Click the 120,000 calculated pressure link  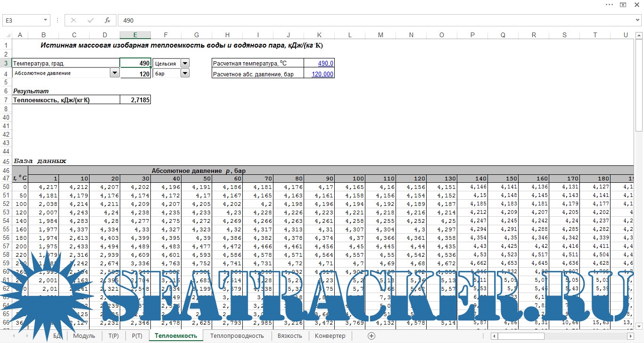coord(322,74)
